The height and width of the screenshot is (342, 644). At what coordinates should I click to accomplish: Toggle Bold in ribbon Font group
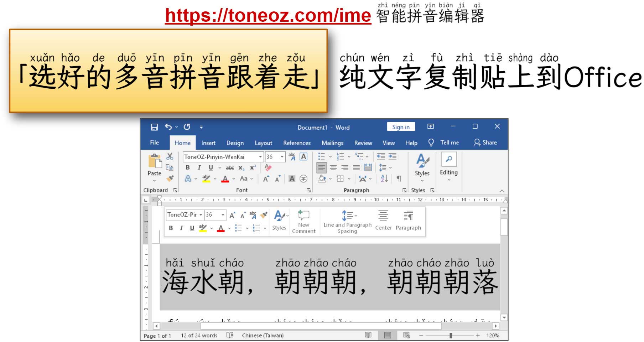(x=188, y=167)
